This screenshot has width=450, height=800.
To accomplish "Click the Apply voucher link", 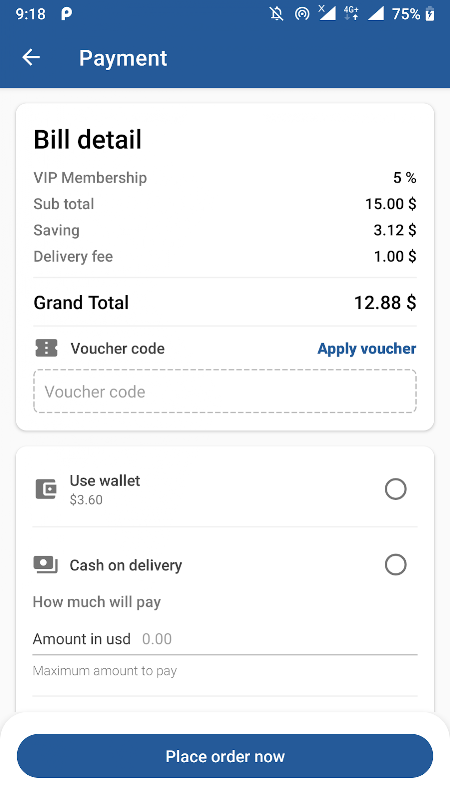I will tap(367, 348).
